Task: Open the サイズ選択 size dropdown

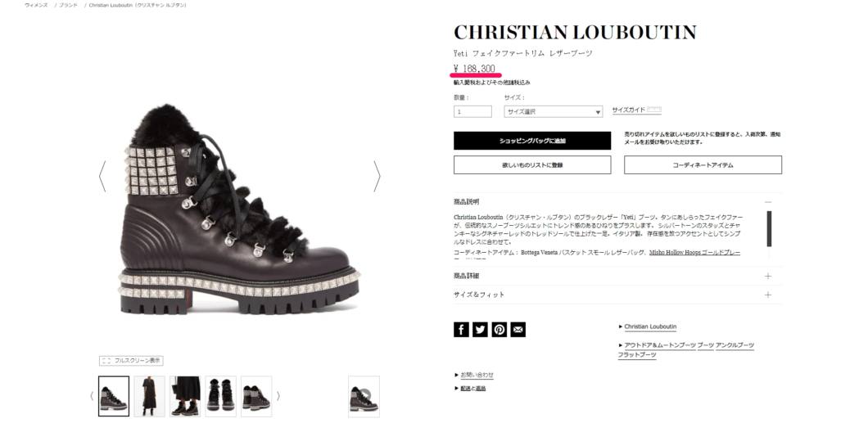Action: [x=553, y=112]
